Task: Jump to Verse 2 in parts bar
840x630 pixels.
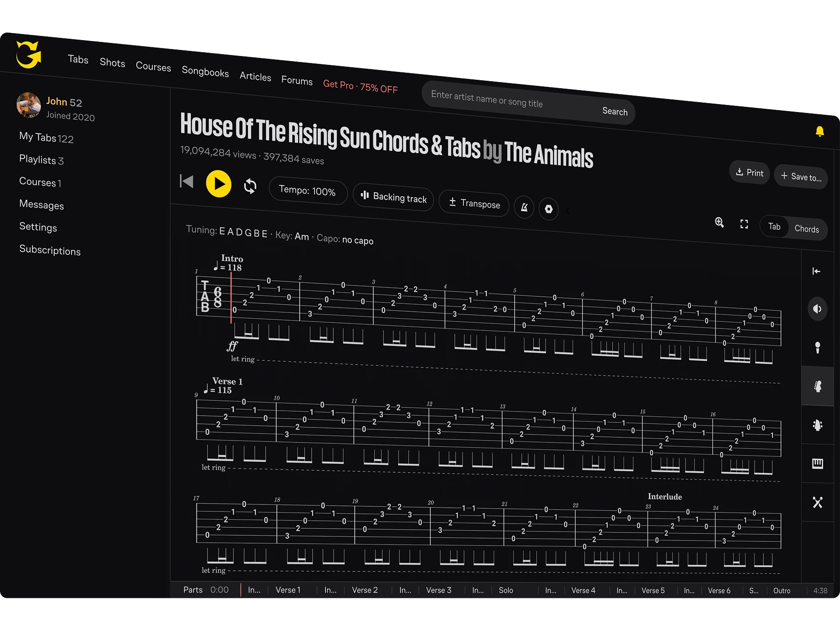Action: tap(365, 590)
